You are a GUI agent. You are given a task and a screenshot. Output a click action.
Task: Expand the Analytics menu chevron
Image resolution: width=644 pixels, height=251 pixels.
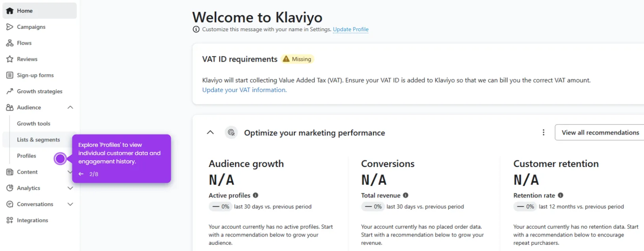pos(70,188)
